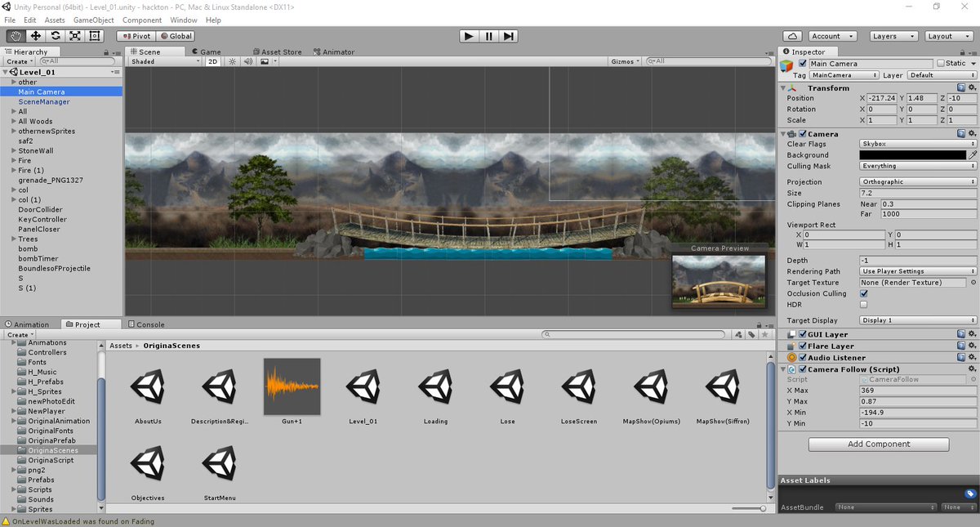This screenshot has height=527, width=980.
Task: Select the Rotate tool
Action: (x=56, y=36)
